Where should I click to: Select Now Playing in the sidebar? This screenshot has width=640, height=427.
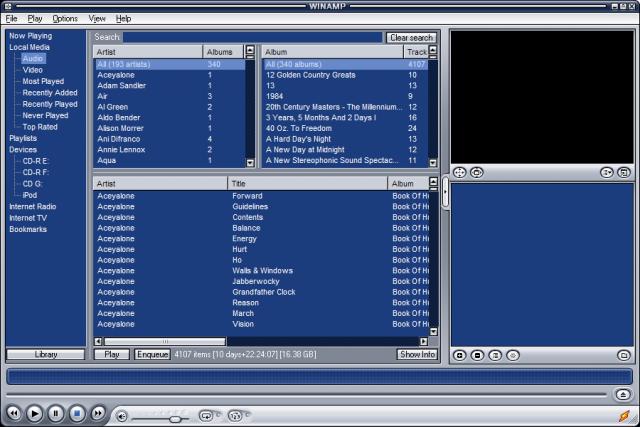tap(31, 36)
